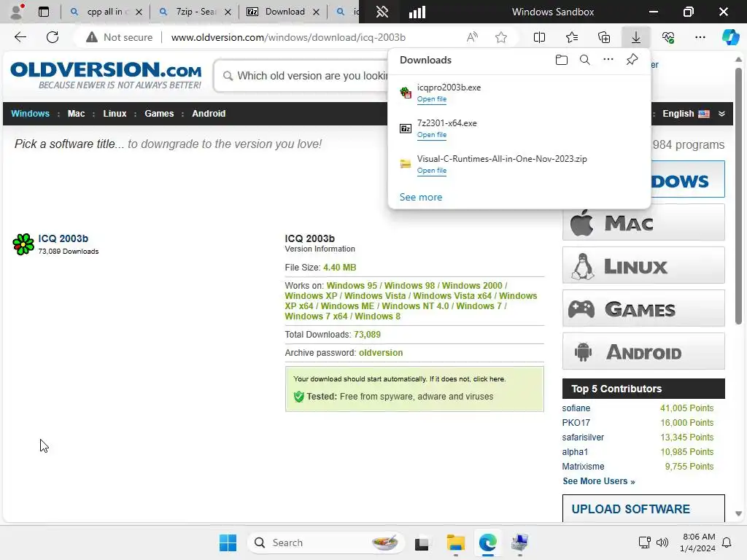The height and width of the screenshot is (560, 747).
Task: Go back using the browser back arrow
Action: point(20,37)
